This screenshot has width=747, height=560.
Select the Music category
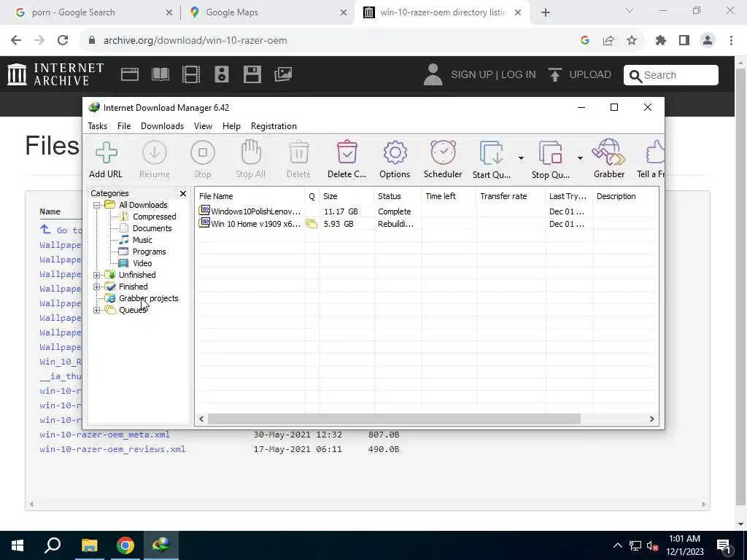(x=142, y=240)
